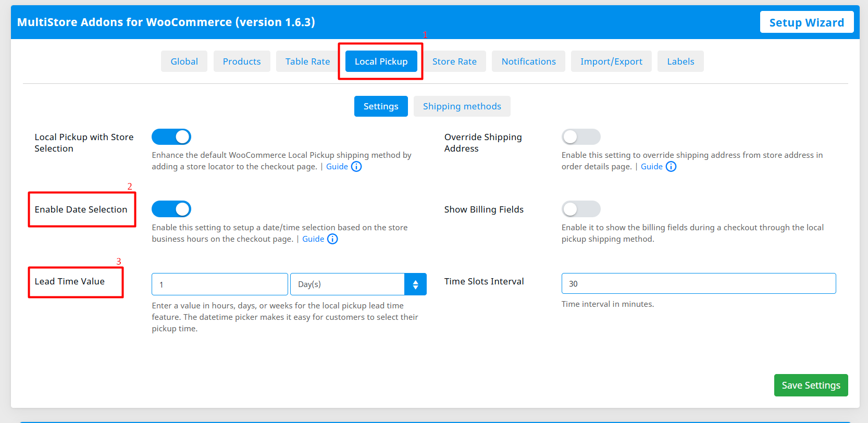This screenshot has height=423, width=868.
Task: Click 'Time interval in minutes.' help text
Action: [x=607, y=304]
